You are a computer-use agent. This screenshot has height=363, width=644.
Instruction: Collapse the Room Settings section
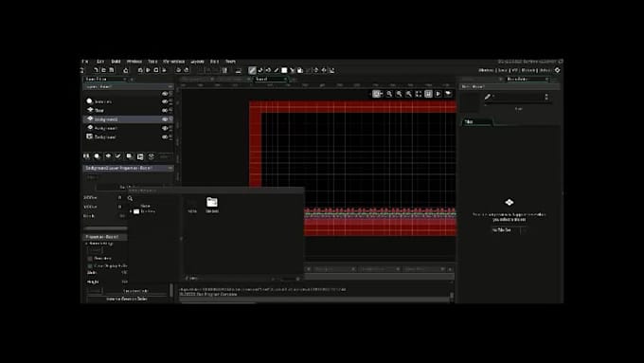tap(87, 244)
